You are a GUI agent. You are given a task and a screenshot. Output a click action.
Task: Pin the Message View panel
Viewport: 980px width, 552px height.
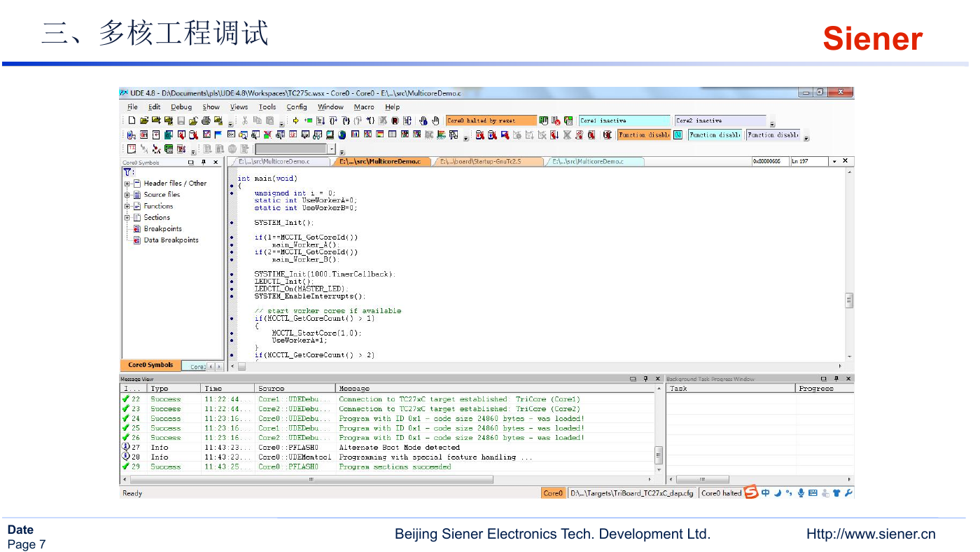[645, 378]
